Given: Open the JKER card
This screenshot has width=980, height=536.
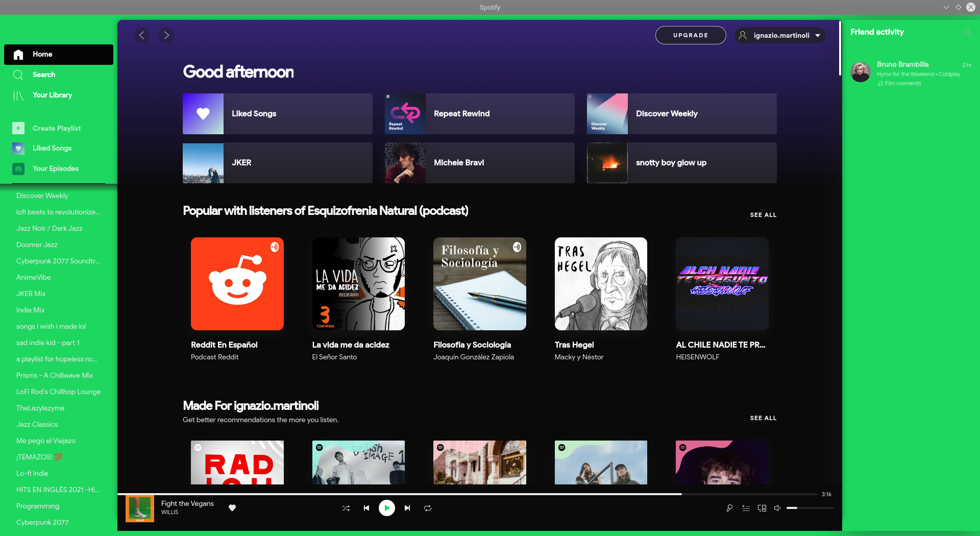Looking at the screenshot, I should (x=278, y=163).
